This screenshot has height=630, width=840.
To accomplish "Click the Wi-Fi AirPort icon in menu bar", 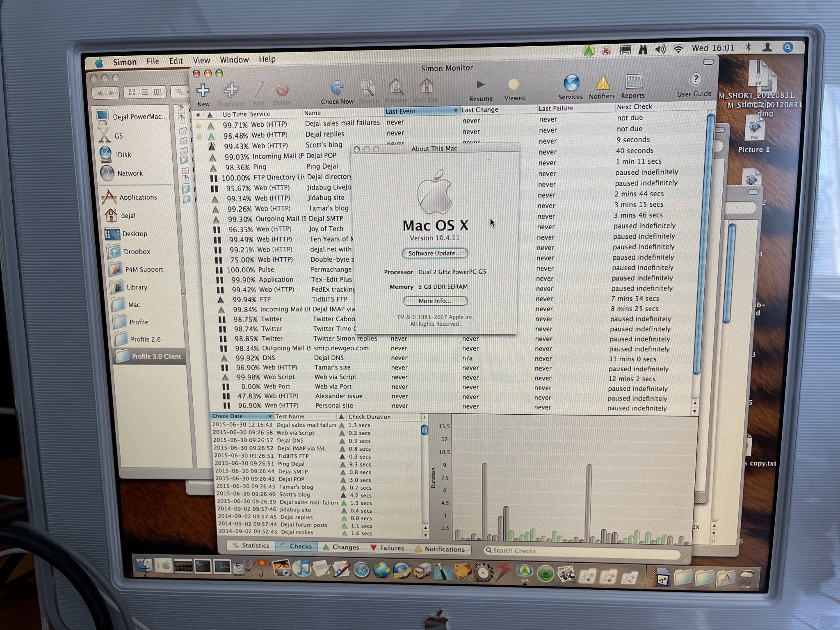I will tap(678, 49).
